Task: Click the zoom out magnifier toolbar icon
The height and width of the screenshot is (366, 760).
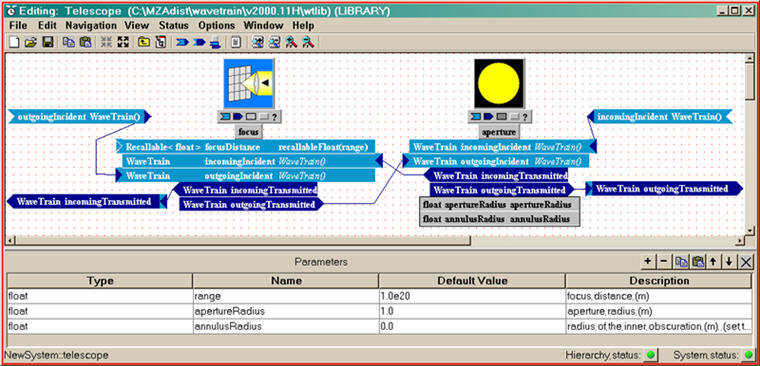Action: pyautogui.click(x=308, y=42)
